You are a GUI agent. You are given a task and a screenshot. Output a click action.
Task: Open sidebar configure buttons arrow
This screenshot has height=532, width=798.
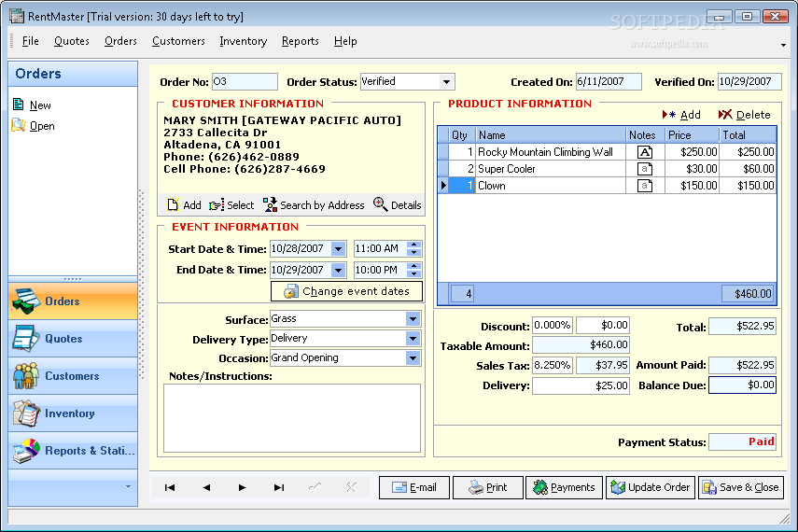pyautogui.click(x=128, y=487)
